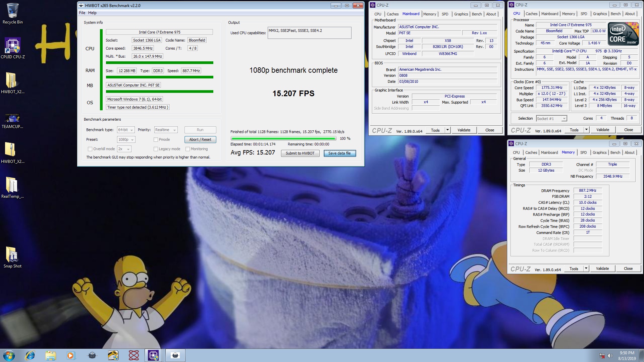
Task: Click Tools button in CPU-Z CPU window
Action: point(574,130)
